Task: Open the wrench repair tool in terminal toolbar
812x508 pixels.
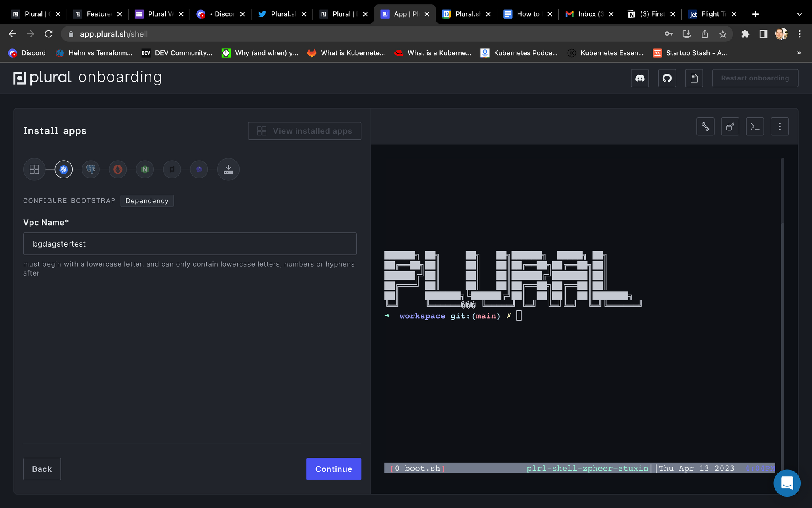Action: [705, 126]
